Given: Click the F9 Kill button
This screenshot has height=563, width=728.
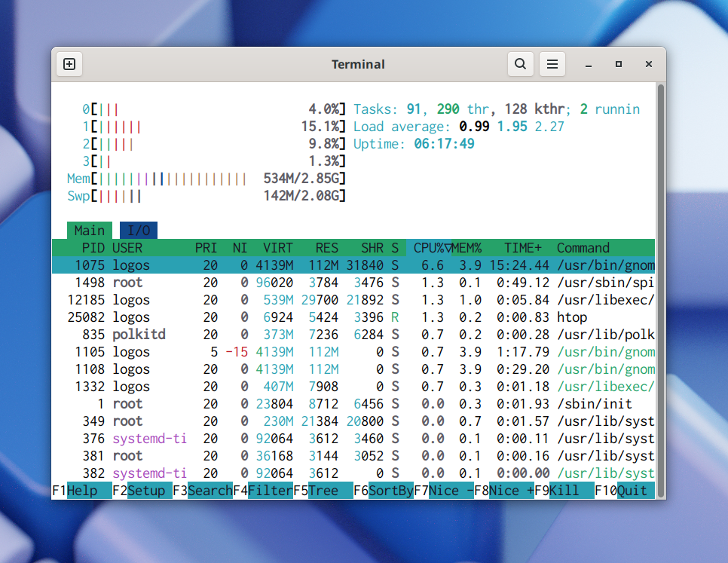Looking at the screenshot, I should click(564, 491).
